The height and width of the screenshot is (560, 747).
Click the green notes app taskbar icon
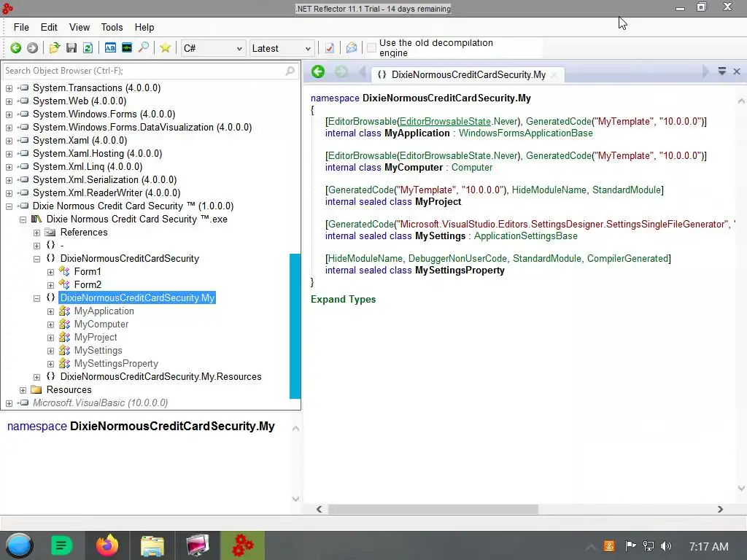(x=61, y=545)
